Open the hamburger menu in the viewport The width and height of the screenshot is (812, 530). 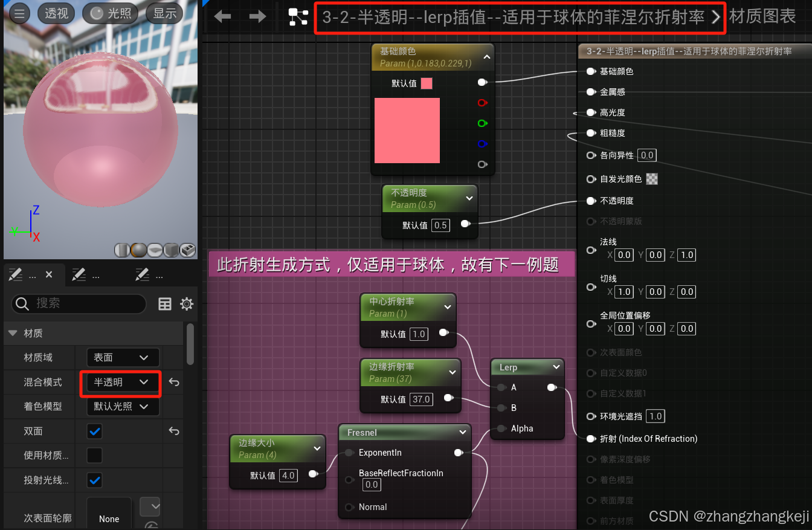coord(19,13)
